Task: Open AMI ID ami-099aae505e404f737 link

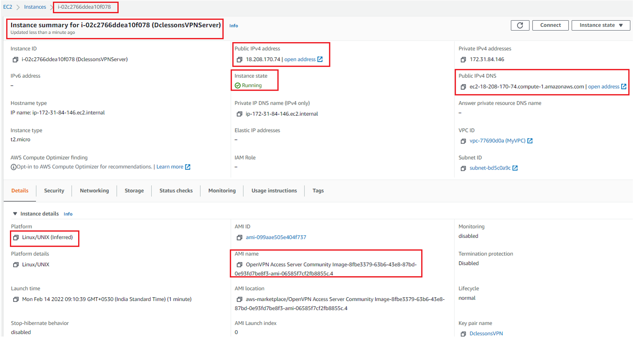Action: (x=276, y=238)
